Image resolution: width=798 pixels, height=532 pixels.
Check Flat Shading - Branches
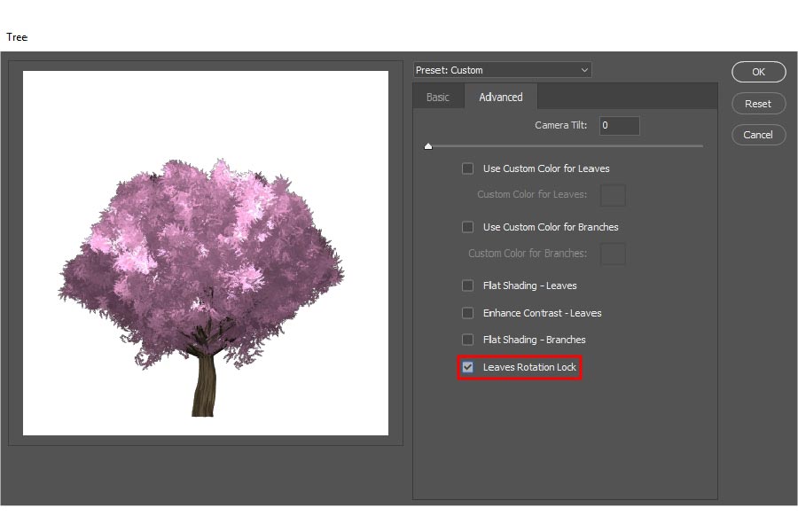pos(467,340)
